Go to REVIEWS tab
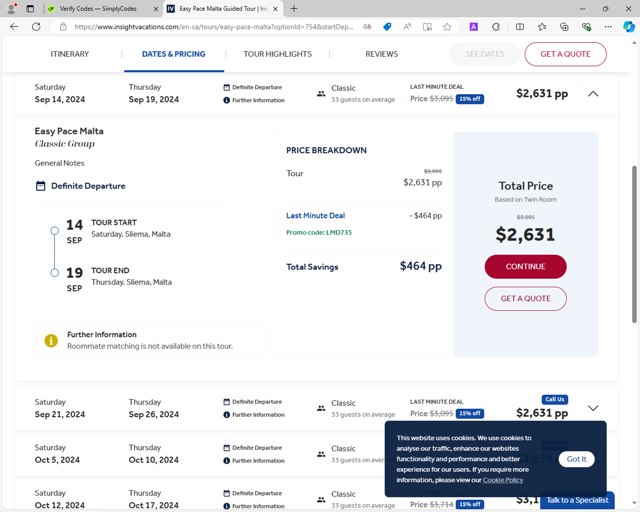Screen dimensions: 640x512 click(x=382, y=54)
